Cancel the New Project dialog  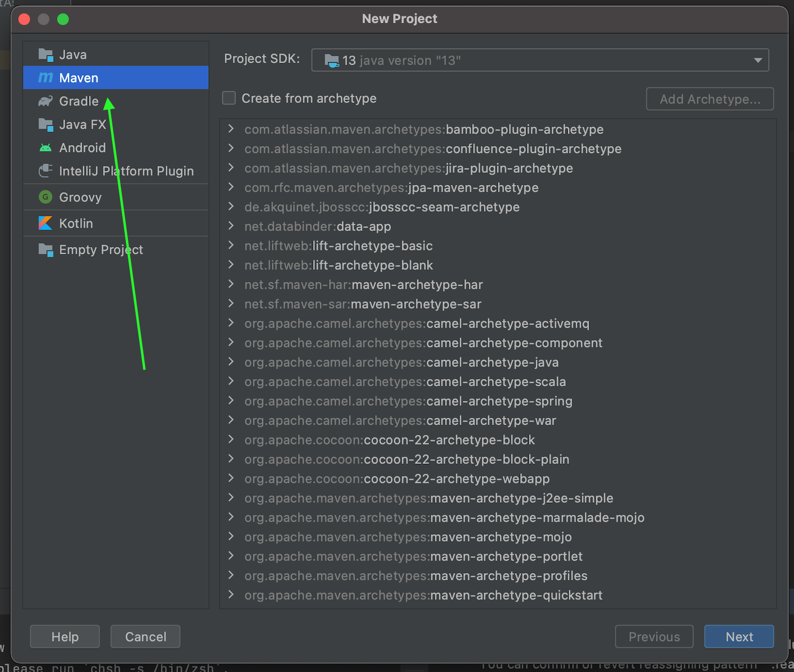pos(145,636)
